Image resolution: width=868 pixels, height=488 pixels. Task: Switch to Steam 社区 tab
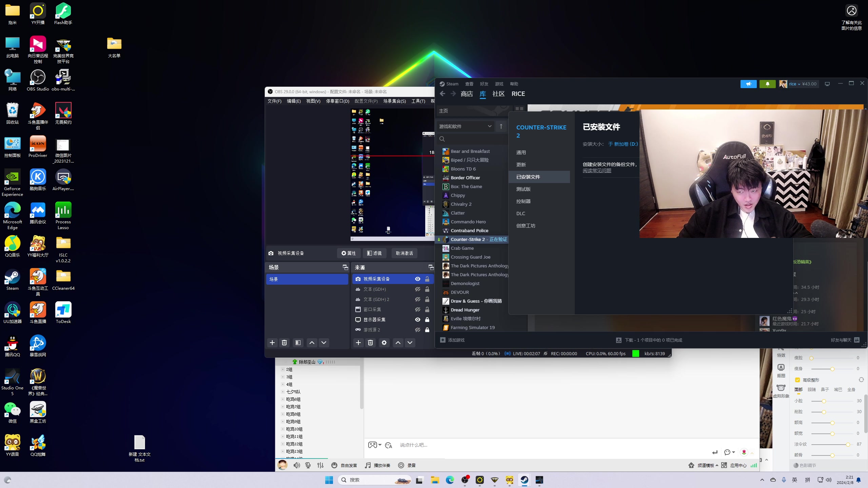[x=498, y=94]
